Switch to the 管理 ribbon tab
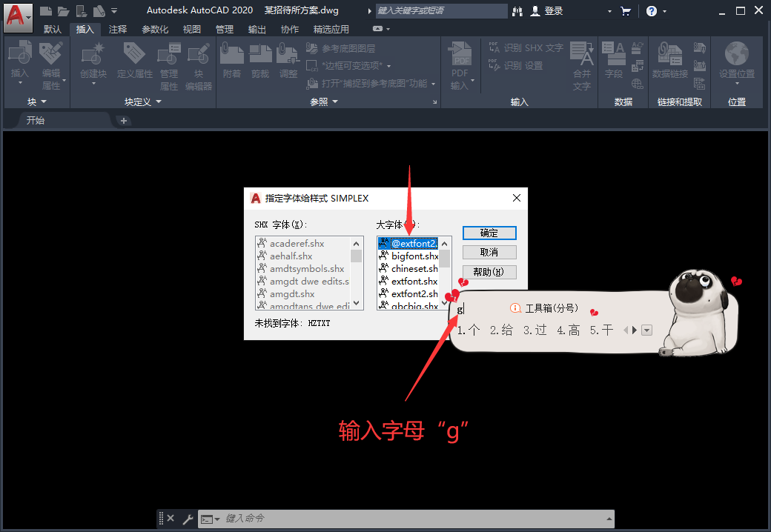 point(223,30)
